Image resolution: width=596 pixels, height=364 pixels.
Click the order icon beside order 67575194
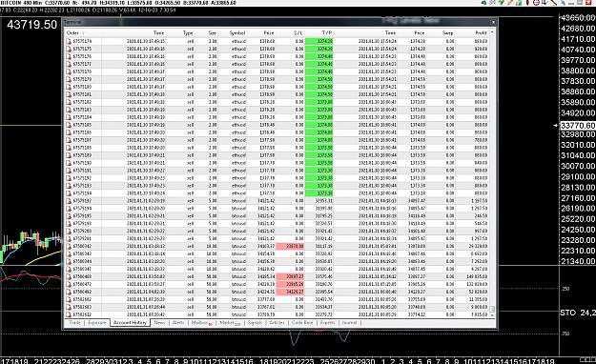pyautogui.click(x=69, y=193)
